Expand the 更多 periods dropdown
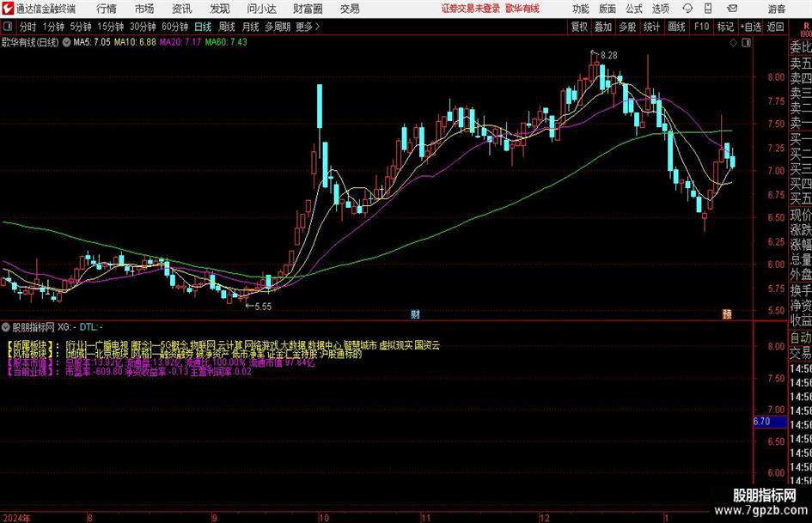This screenshot has height=523, width=812. click(x=308, y=27)
